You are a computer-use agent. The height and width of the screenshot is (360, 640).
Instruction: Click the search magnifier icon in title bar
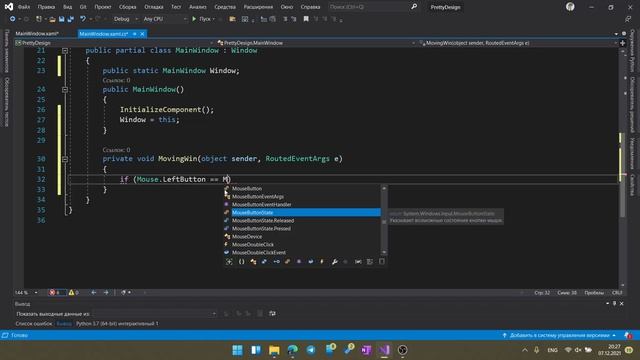tap(414, 7)
